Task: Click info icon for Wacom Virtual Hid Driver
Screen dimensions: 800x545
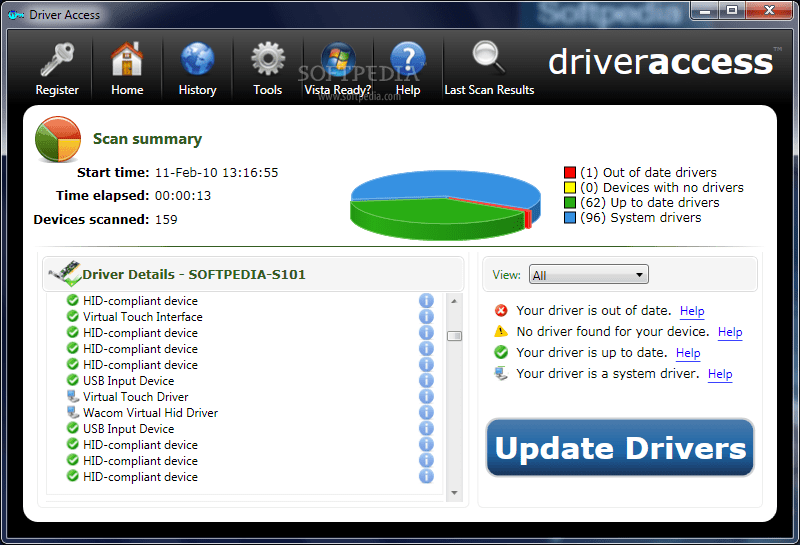Action: (x=426, y=412)
